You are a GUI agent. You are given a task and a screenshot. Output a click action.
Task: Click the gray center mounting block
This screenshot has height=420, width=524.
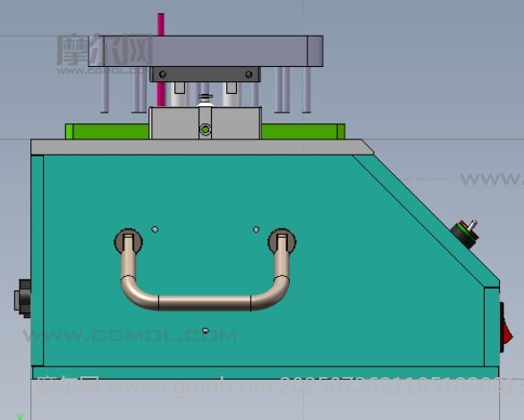pyautogui.click(x=205, y=122)
